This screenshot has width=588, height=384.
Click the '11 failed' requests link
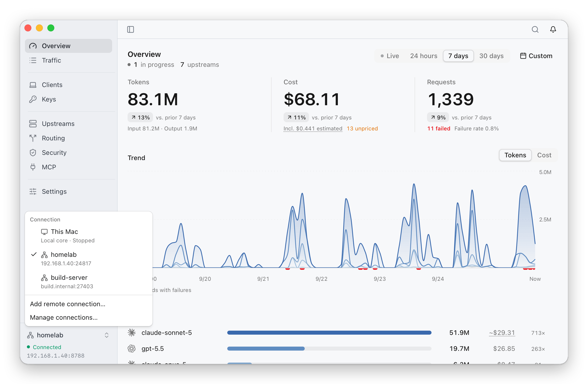pyautogui.click(x=439, y=129)
